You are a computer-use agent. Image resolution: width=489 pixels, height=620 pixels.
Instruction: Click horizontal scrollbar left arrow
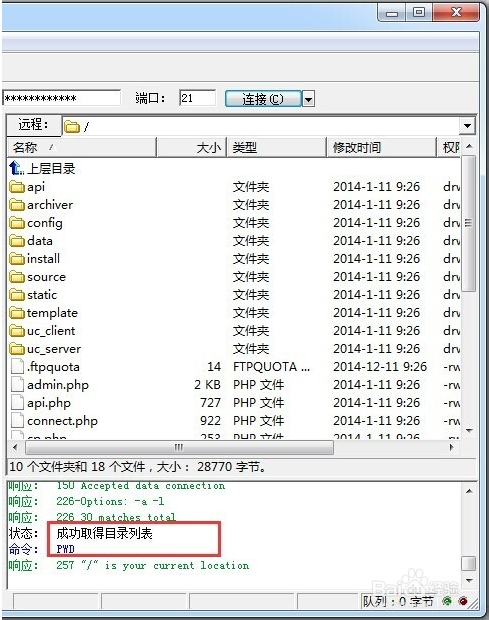(x=15, y=448)
